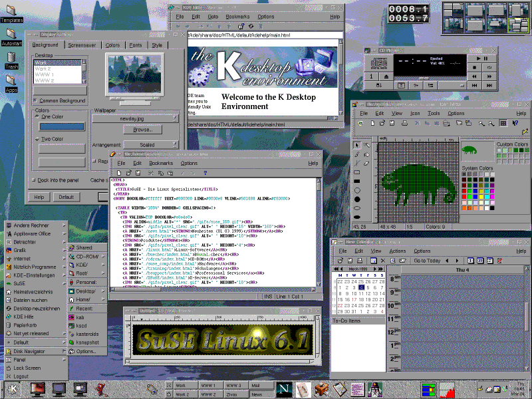
Task: Select the eraser tool in the Icon Editor
Action: pos(365,163)
